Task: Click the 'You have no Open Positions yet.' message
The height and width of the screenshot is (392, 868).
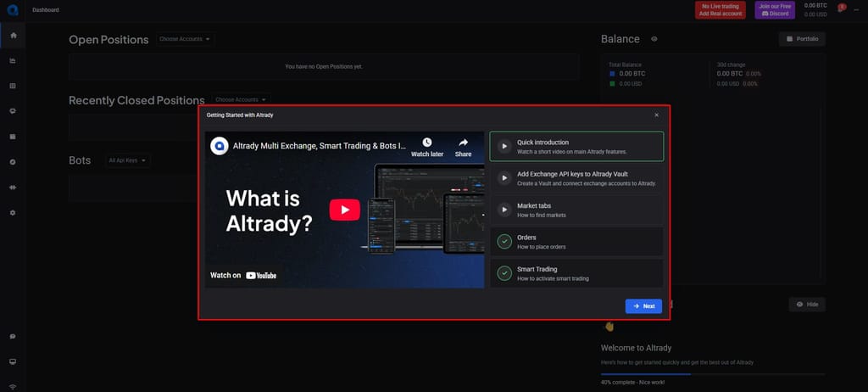Action: click(324, 66)
